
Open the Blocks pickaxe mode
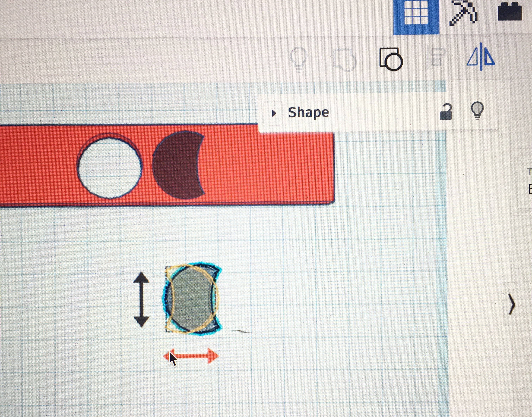(463, 13)
